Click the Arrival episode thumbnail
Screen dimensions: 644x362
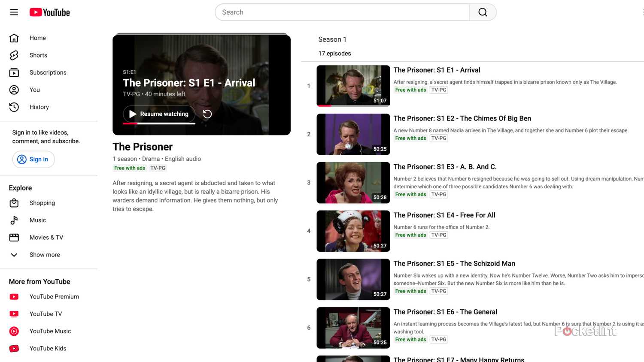pyautogui.click(x=353, y=86)
